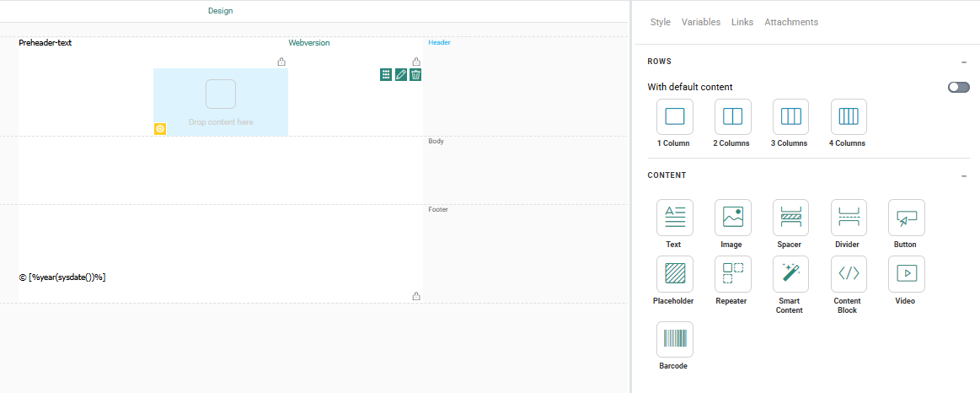Switch to the Variables tab
The height and width of the screenshot is (393, 980).
coord(700,22)
